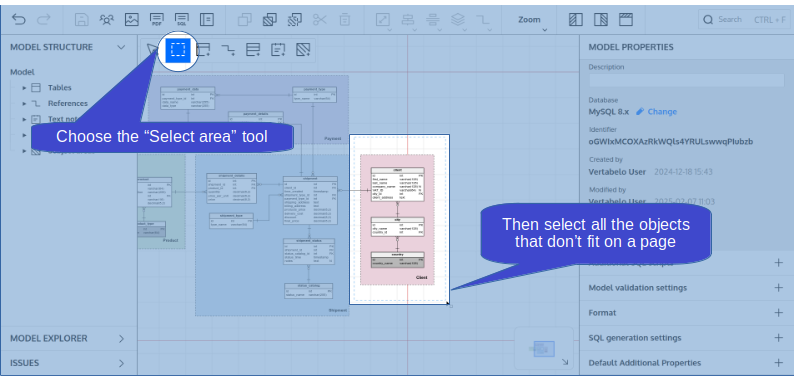This screenshot has width=794, height=376.
Task: Click the Cut scissors icon
Action: (x=320, y=20)
